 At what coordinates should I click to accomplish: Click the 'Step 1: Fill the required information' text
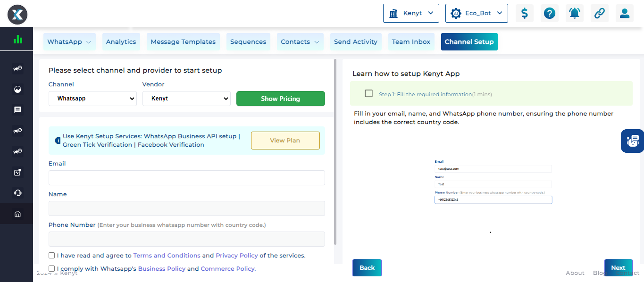[426, 94]
